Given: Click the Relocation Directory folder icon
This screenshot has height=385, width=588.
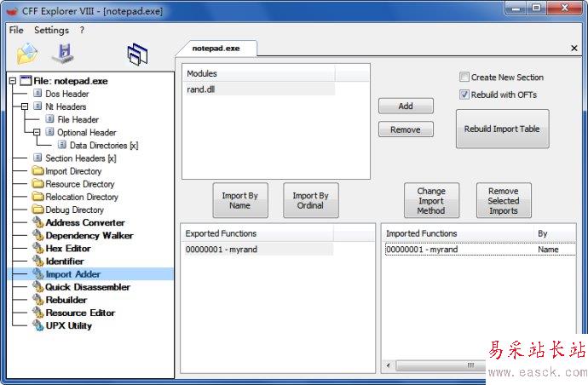Looking at the screenshot, I should tap(37, 196).
